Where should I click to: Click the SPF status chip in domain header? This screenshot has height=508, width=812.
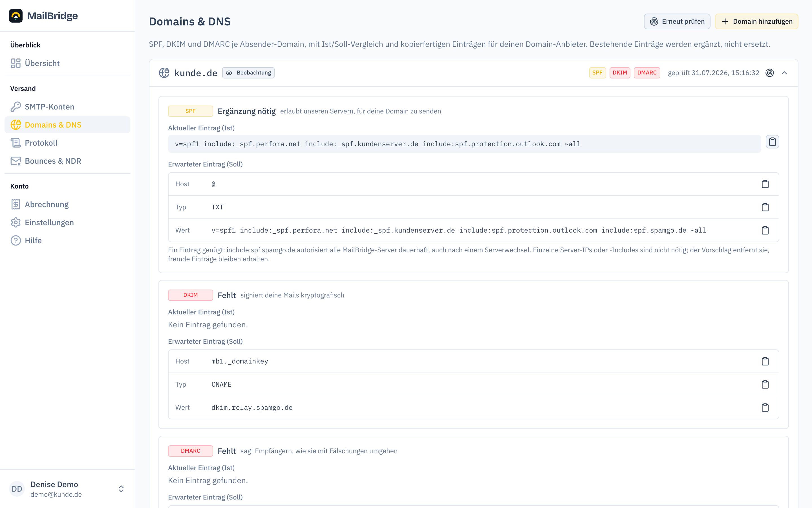pos(597,73)
